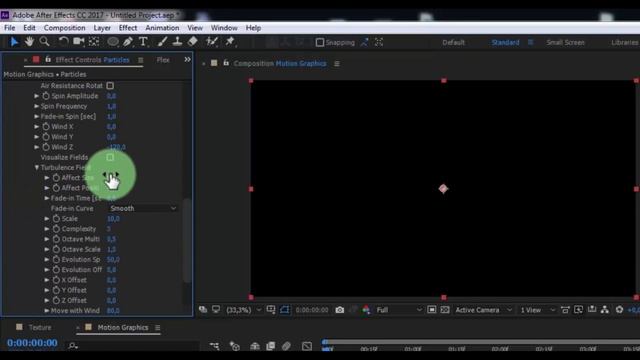Toggle the Complexity stopwatch
This screenshot has height=360, width=640.
[56, 229]
